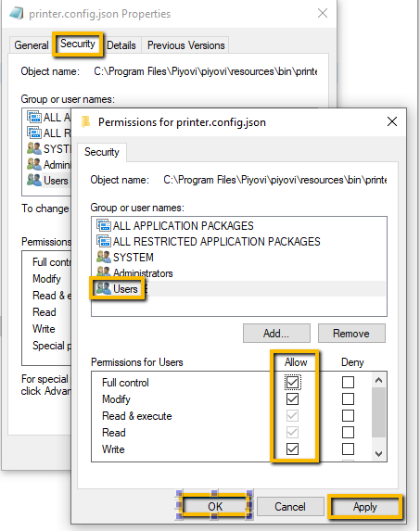
Task: Toggle Allow checkbox for Full control
Action: pyautogui.click(x=292, y=383)
